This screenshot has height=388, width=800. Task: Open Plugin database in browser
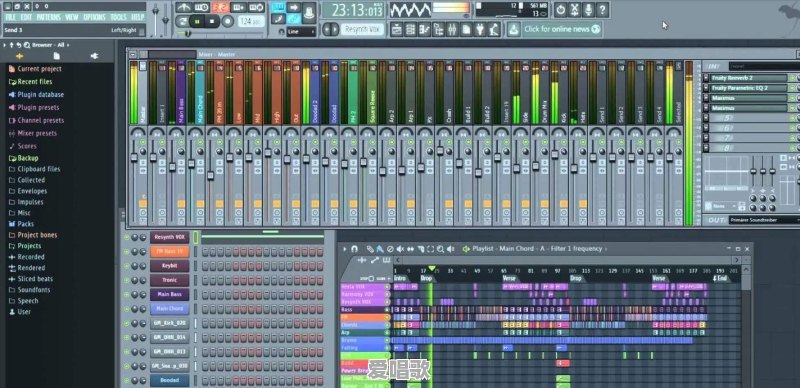click(x=35, y=94)
